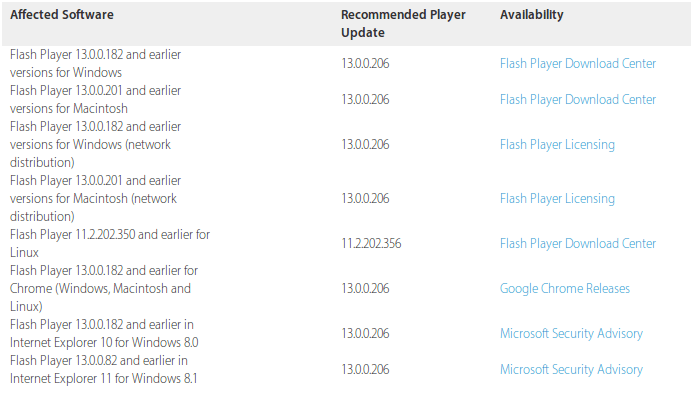Viewport: 691px width, 397px height.
Task: Click the Recommended Player Update column header
Action: [403, 23]
